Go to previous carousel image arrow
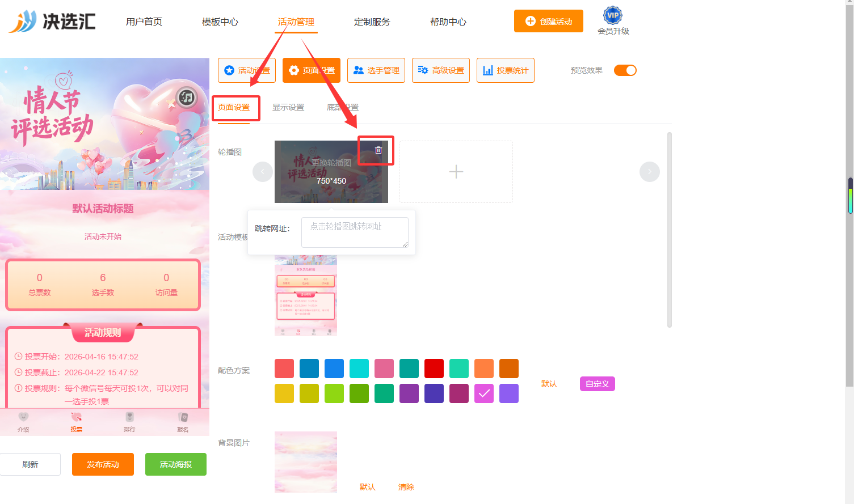The image size is (854, 504). pos(263,172)
